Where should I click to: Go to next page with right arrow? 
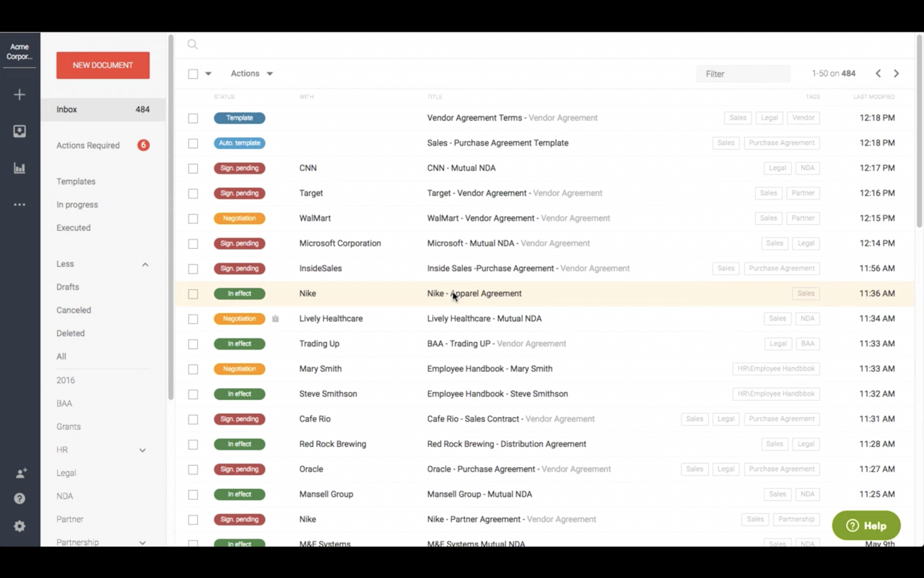(x=896, y=74)
